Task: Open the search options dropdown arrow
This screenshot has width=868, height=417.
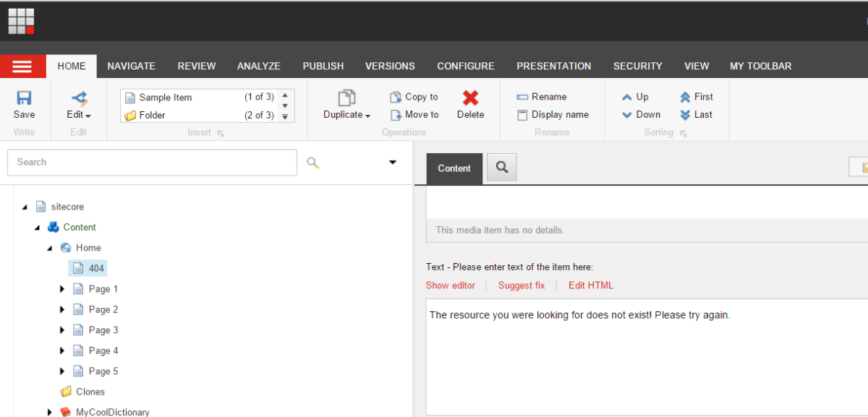Action: 393,163
